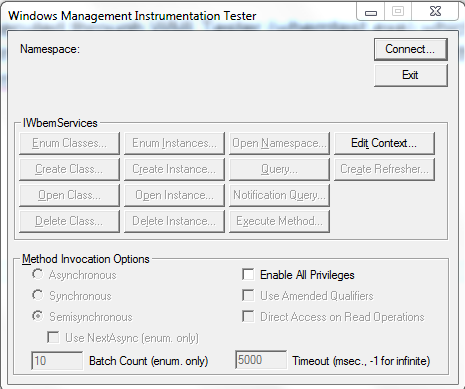Click the Namespace: label
The height and width of the screenshot is (389, 465).
(50, 49)
